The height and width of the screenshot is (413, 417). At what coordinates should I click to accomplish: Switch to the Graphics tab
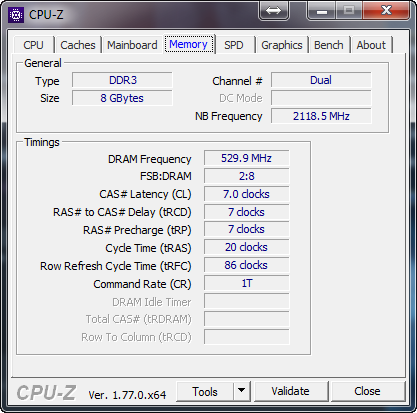tap(282, 45)
